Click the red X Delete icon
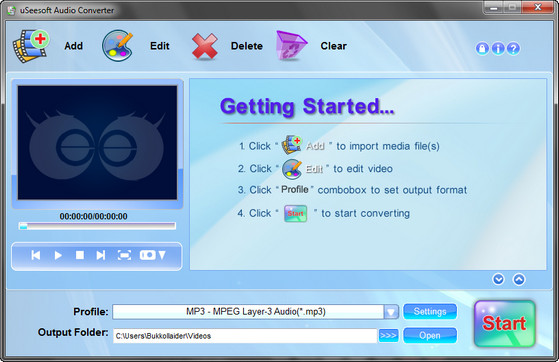This screenshot has width=559, height=362. [205, 46]
